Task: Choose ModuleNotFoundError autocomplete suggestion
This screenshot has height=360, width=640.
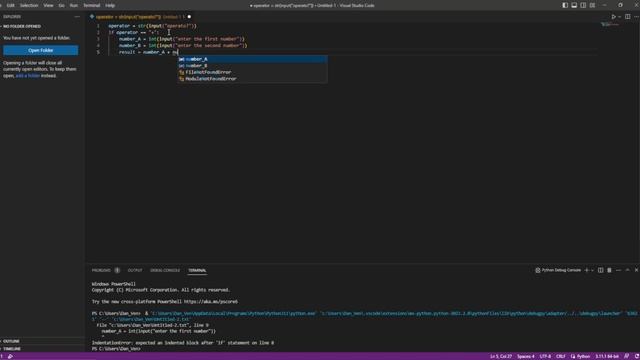Action: click(x=252, y=78)
